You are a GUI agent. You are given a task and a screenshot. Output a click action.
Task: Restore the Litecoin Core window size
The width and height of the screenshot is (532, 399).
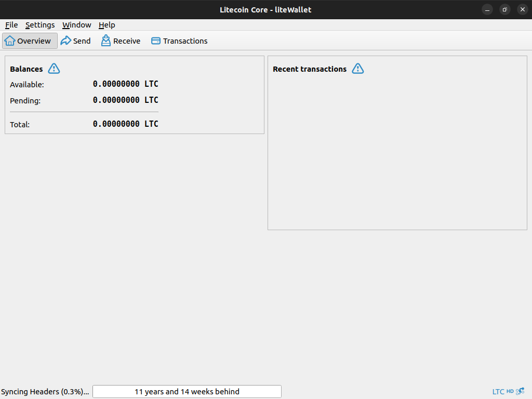point(505,9)
